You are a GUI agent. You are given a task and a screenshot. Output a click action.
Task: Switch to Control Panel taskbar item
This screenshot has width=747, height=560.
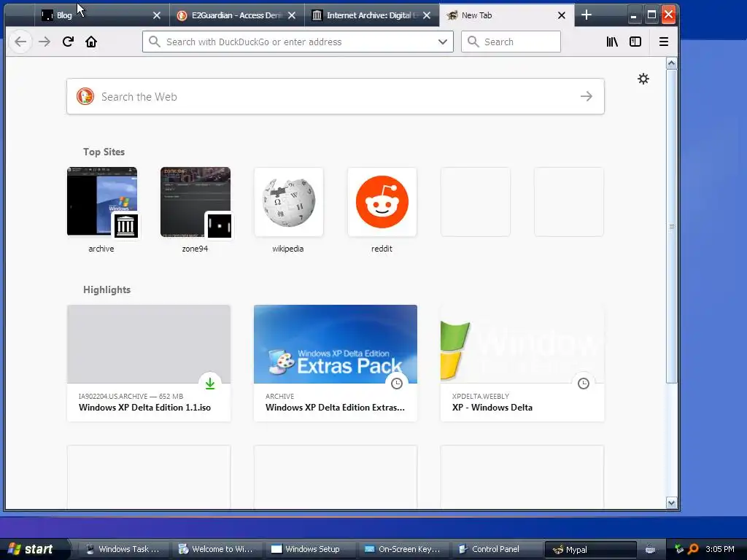[x=496, y=549]
